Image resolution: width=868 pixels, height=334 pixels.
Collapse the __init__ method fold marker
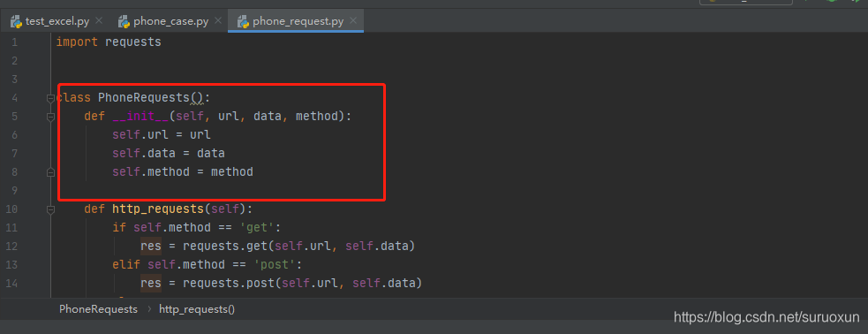point(51,117)
